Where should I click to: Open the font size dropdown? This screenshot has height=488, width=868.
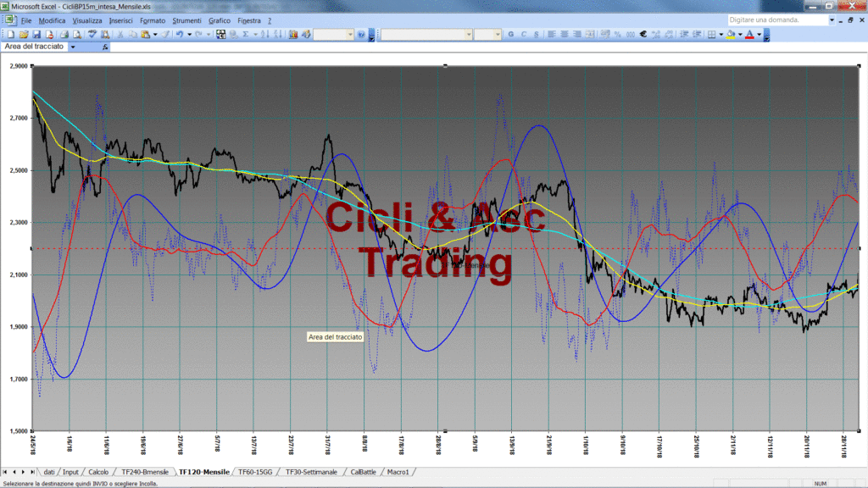pyautogui.click(x=497, y=34)
